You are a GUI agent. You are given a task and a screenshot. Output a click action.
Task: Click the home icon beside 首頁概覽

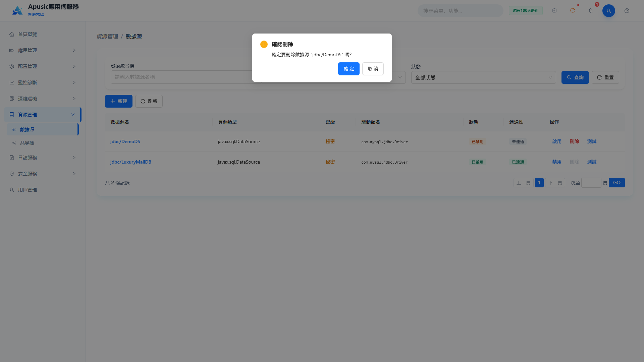click(12, 34)
